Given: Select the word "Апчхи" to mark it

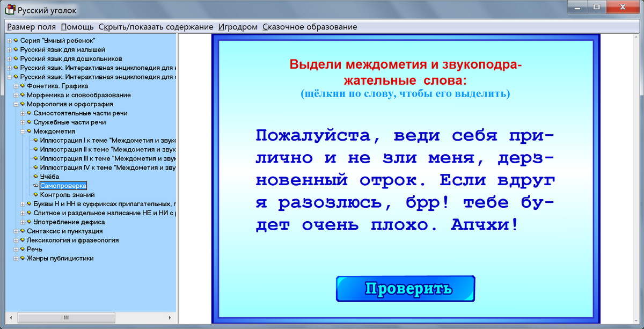Looking at the screenshot, I should pyautogui.click(x=479, y=224).
